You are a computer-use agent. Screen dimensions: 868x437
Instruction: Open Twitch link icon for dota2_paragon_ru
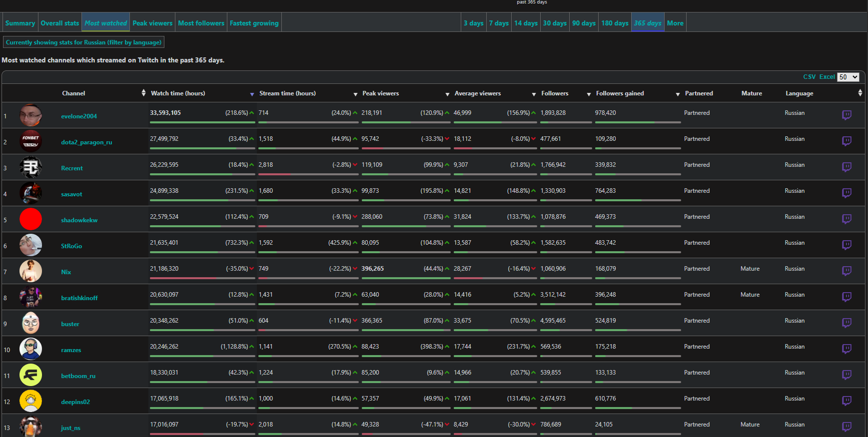tap(847, 141)
